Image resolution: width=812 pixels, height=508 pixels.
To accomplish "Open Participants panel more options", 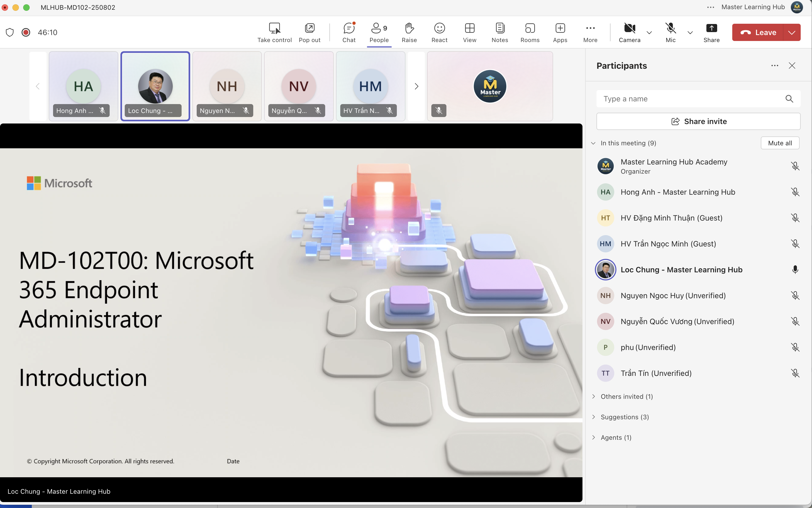I will tap(775, 66).
